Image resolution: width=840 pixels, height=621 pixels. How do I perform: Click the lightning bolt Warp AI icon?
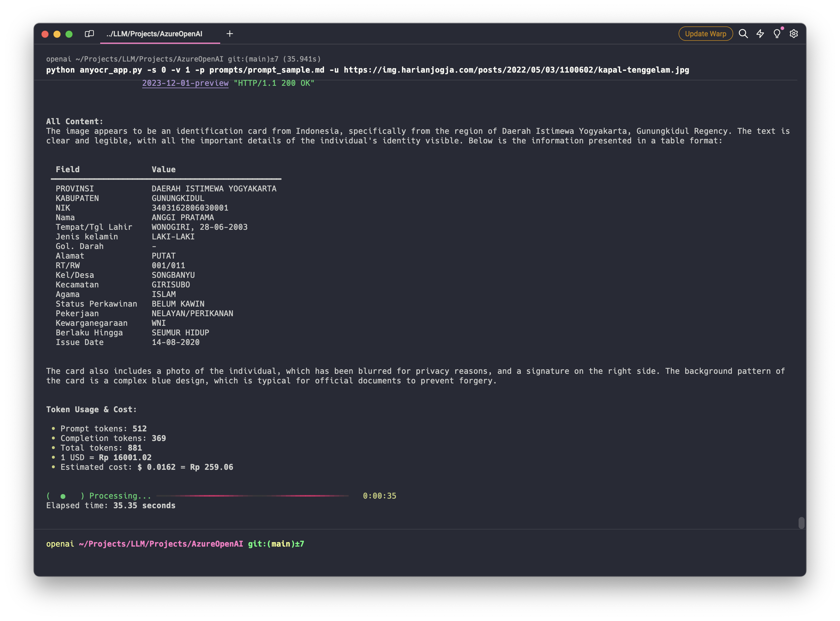760,34
